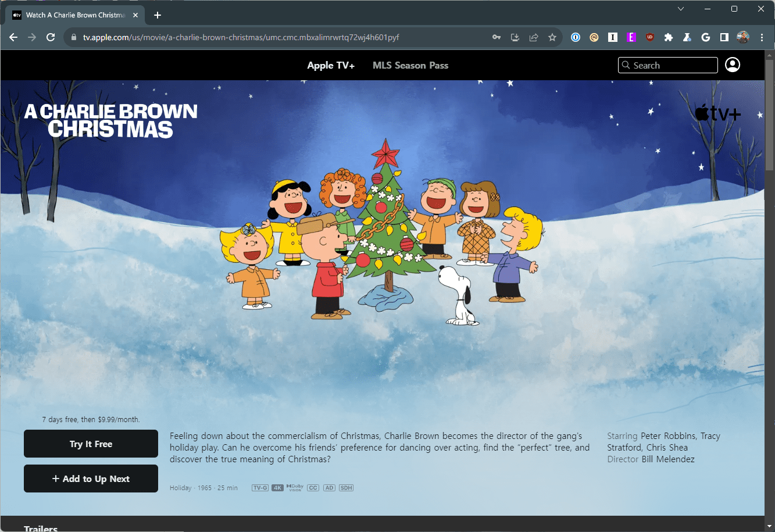Reload the Apple TV page
This screenshot has height=532, width=775.
tap(51, 37)
